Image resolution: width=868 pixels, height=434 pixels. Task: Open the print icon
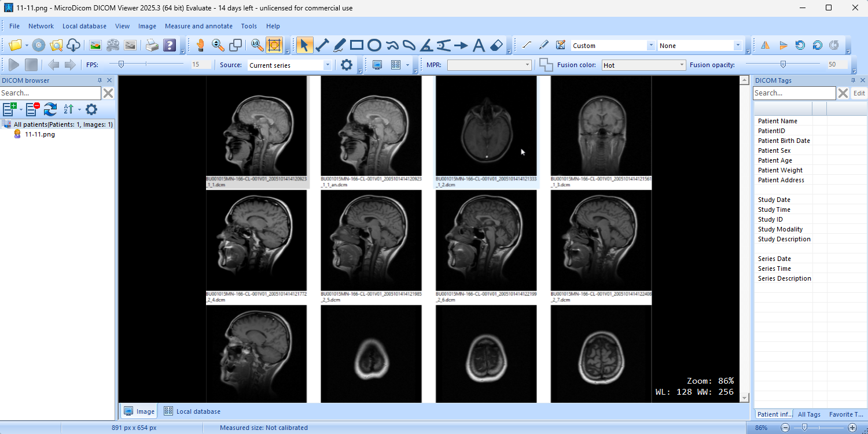152,45
